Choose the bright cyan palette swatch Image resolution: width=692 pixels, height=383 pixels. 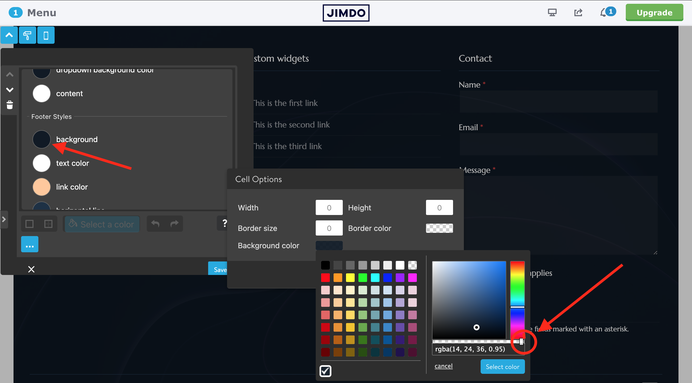pyautogui.click(x=375, y=278)
